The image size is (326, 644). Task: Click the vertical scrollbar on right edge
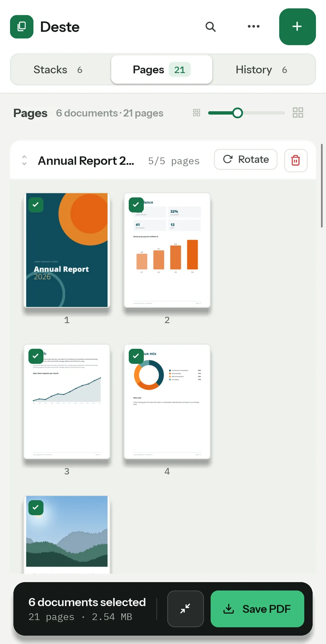coord(322,186)
